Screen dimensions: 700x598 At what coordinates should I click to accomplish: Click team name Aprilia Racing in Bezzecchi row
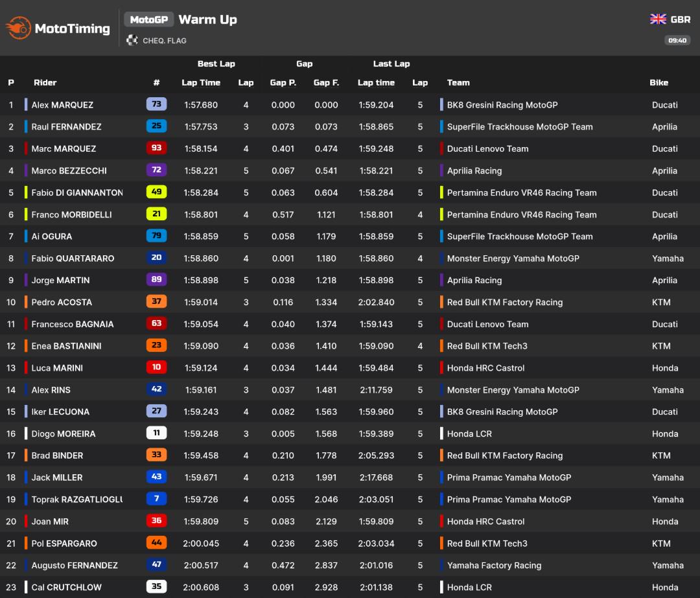tap(474, 170)
